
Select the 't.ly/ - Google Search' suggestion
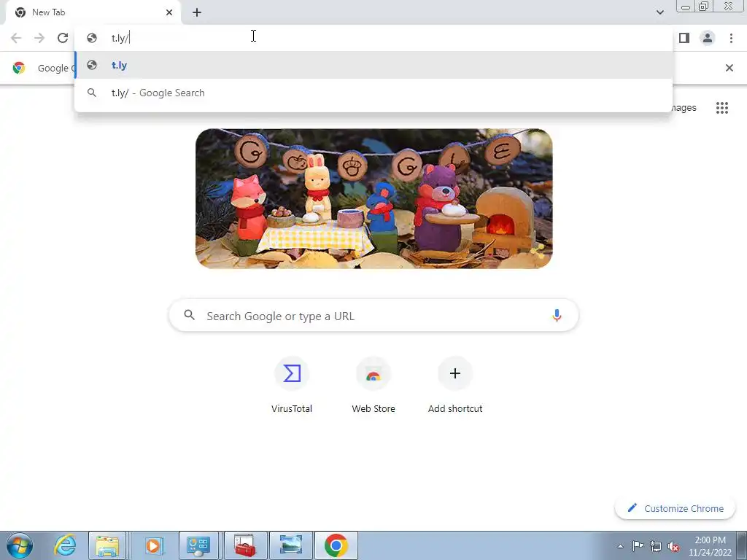pos(374,93)
